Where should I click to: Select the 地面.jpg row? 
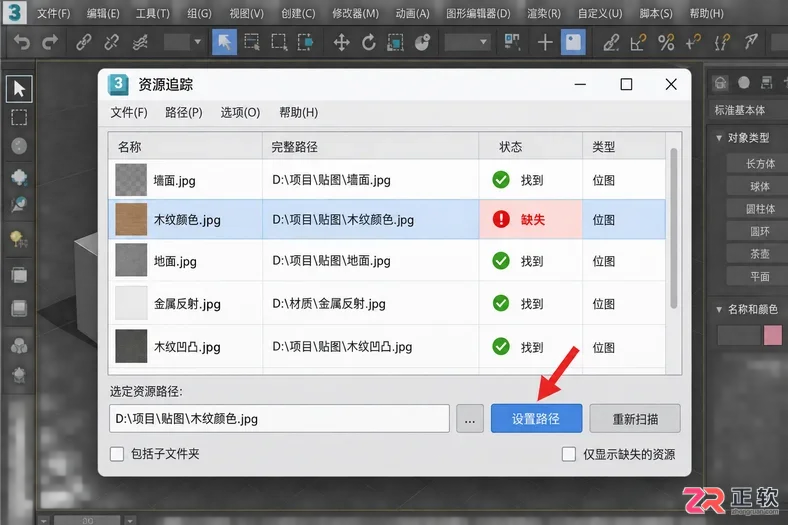click(387, 261)
